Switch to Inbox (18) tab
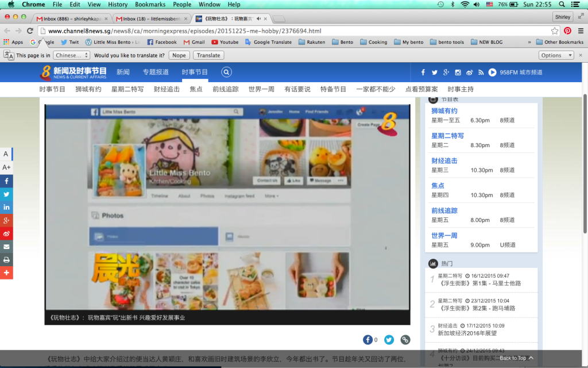Image resolution: width=588 pixels, height=368 pixels. point(151,18)
